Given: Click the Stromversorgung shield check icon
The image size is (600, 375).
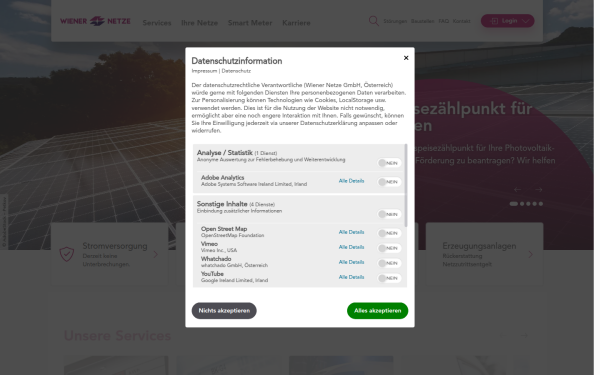Looking at the screenshot, I should coord(67,254).
